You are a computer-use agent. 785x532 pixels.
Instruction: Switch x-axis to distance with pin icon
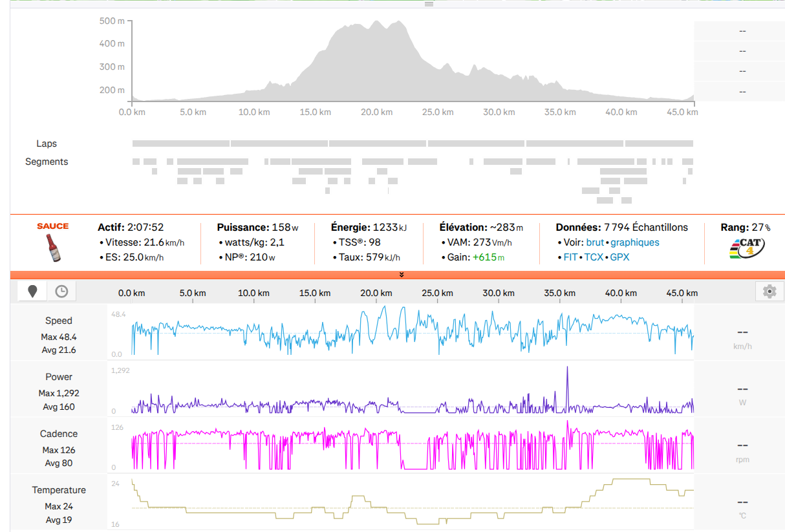click(x=32, y=292)
